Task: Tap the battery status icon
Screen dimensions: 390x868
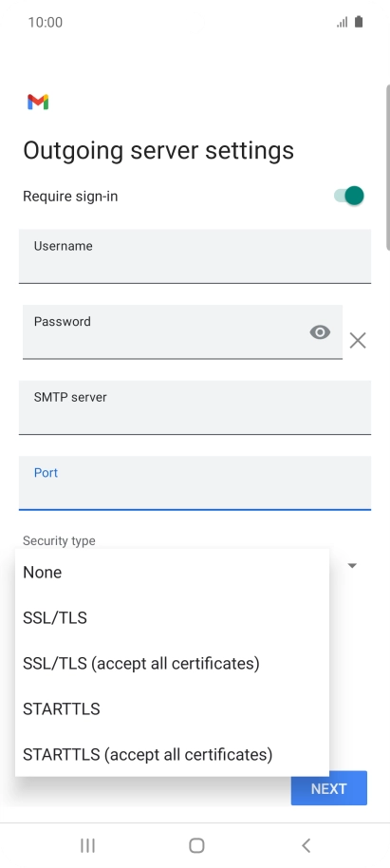Action: click(359, 22)
